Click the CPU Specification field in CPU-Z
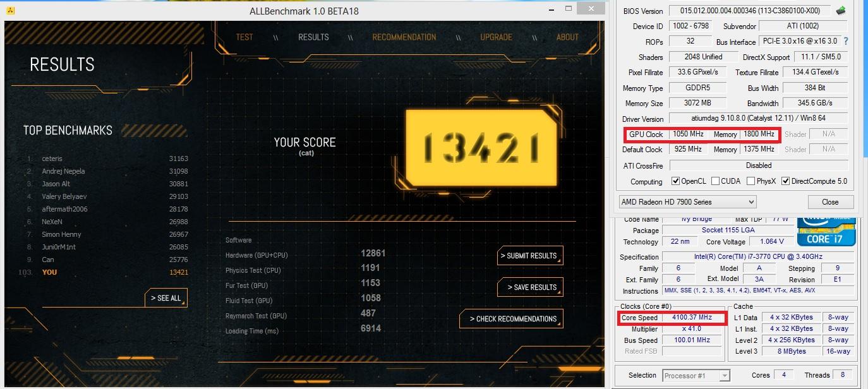This screenshot has height=389, width=868. coord(757,257)
